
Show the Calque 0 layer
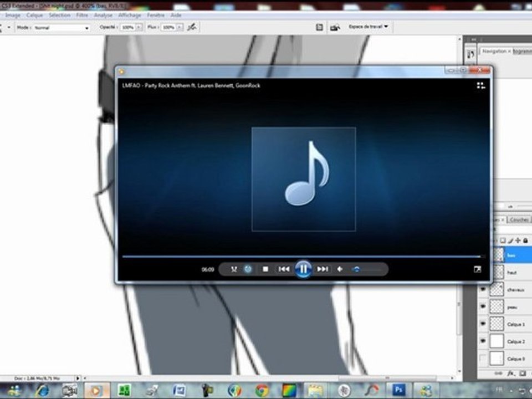[483, 359]
